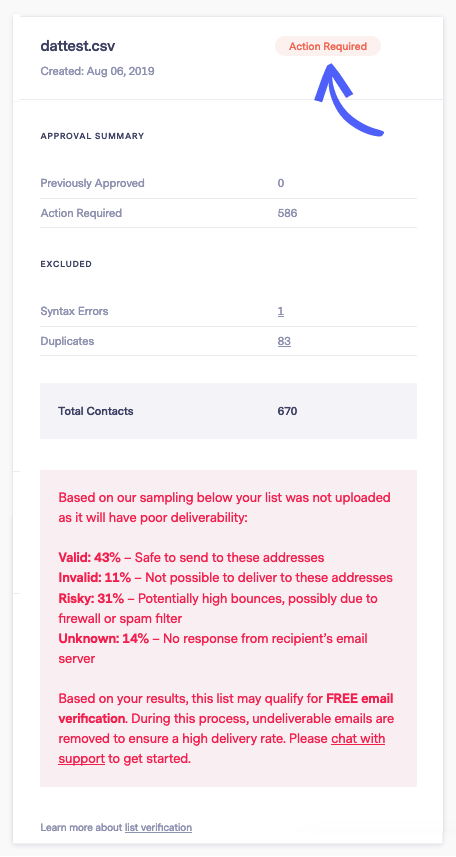Click the APPROVAL SUMMARY heading
This screenshot has height=857, width=456.
pyautogui.click(x=92, y=136)
